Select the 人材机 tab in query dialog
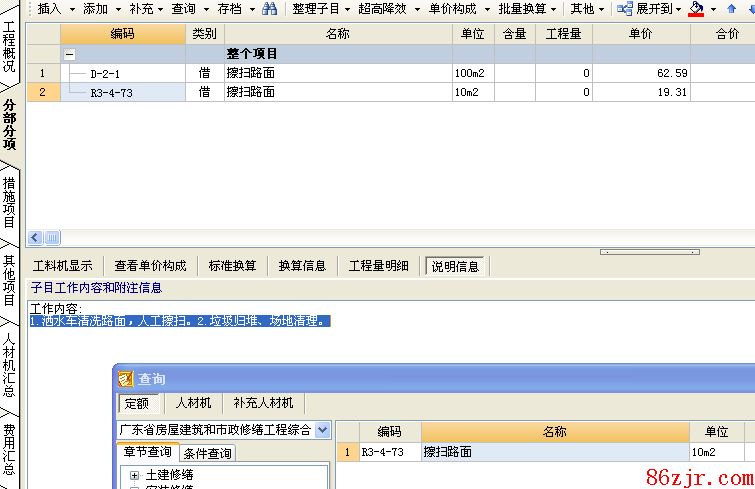The image size is (755, 489). pos(193,403)
